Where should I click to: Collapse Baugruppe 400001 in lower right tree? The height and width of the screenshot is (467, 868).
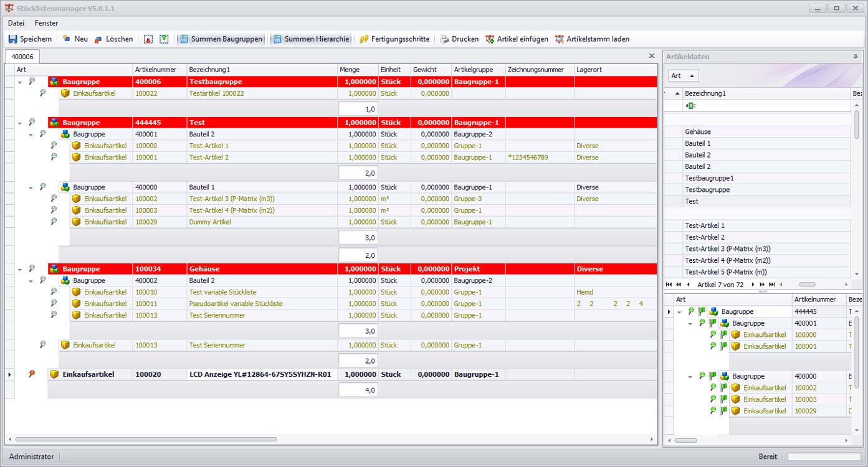coord(690,324)
